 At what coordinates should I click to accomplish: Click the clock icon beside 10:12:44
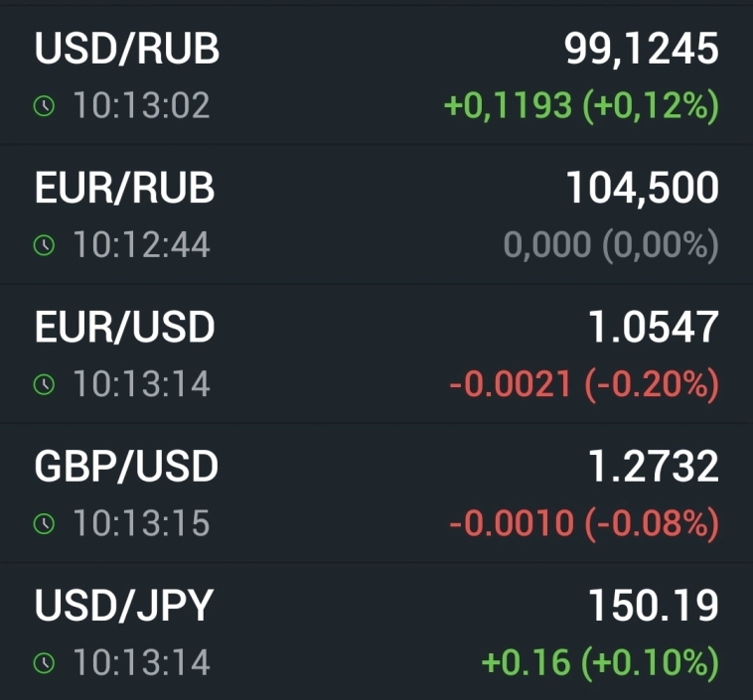coord(44,245)
